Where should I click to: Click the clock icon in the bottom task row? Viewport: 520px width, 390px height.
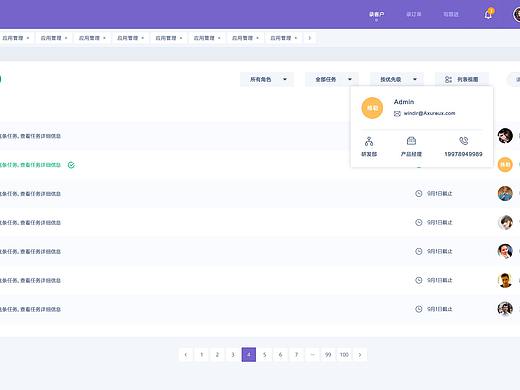[x=419, y=309]
